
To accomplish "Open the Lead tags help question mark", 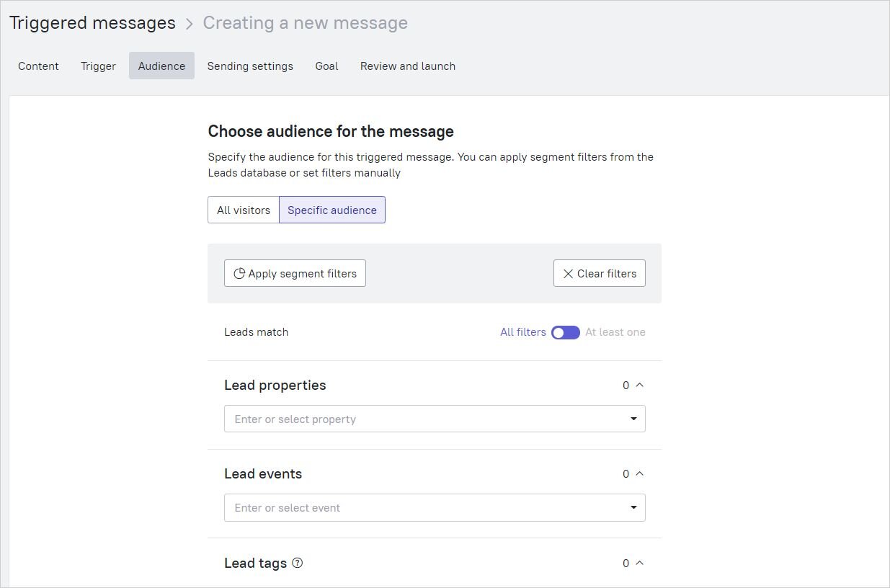I will click(297, 562).
